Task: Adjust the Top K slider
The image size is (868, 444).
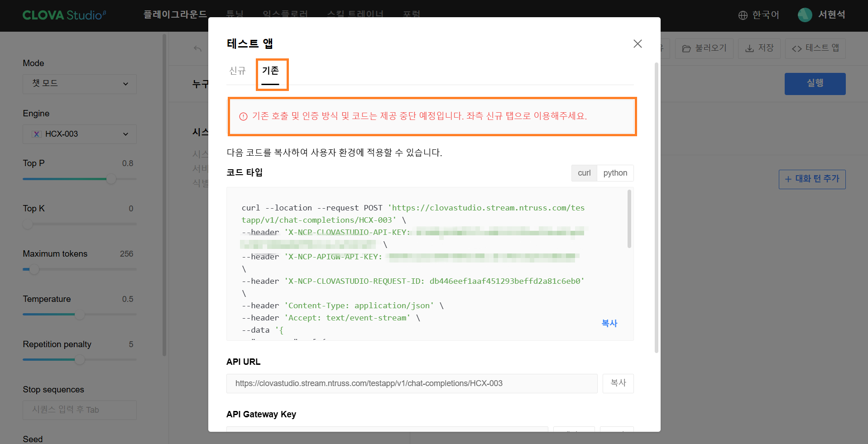Action: (x=28, y=224)
